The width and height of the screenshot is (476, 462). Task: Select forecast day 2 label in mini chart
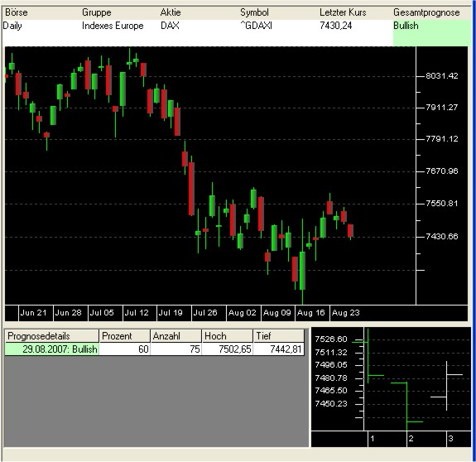tap(411, 439)
